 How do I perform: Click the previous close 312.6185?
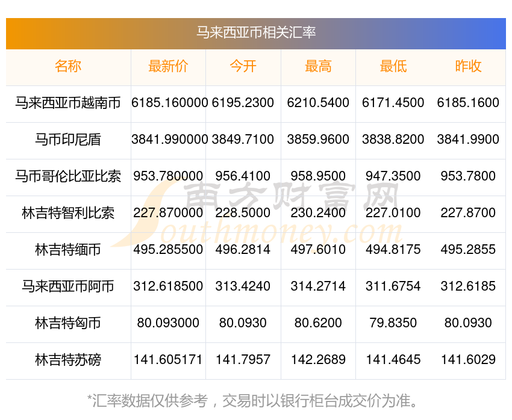click(x=468, y=286)
